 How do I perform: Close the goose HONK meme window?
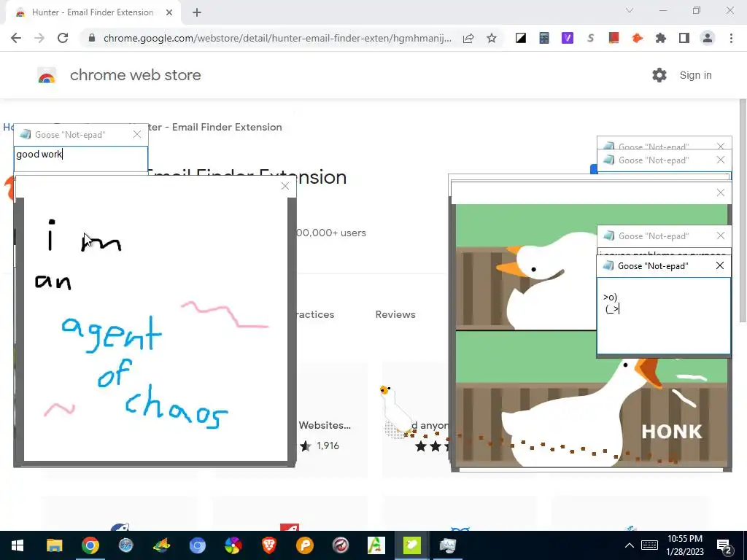click(x=720, y=192)
